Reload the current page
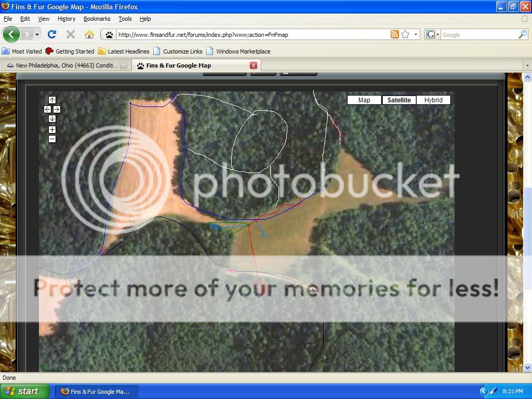This screenshot has width=532, height=399. (x=52, y=34)
